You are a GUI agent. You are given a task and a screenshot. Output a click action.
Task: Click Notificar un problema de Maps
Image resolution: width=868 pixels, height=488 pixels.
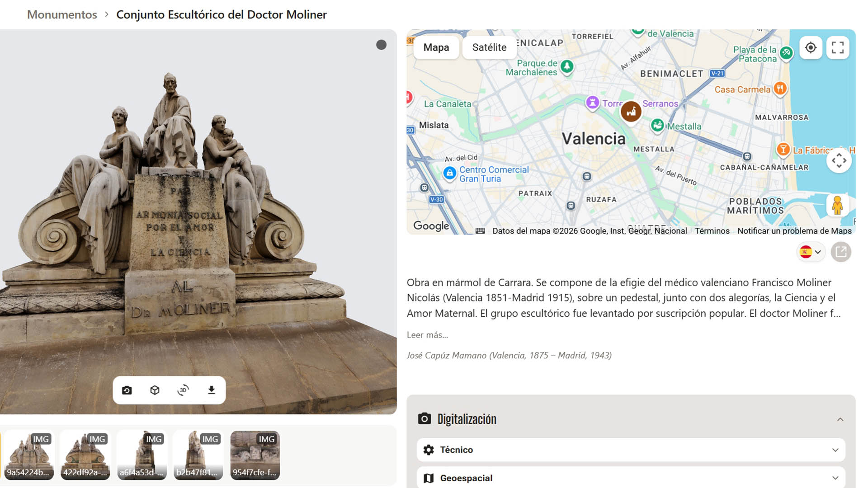click(794, 231)
